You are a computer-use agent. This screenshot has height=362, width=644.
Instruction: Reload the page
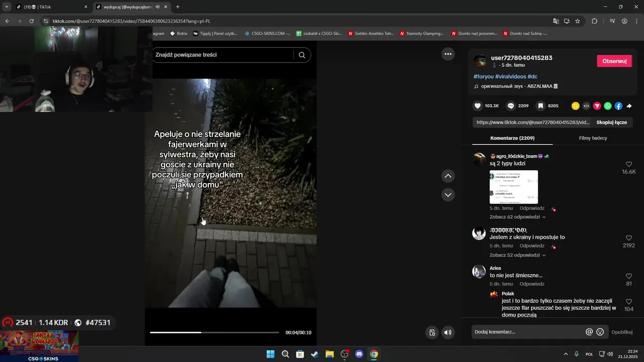click(x=31, y=21)
